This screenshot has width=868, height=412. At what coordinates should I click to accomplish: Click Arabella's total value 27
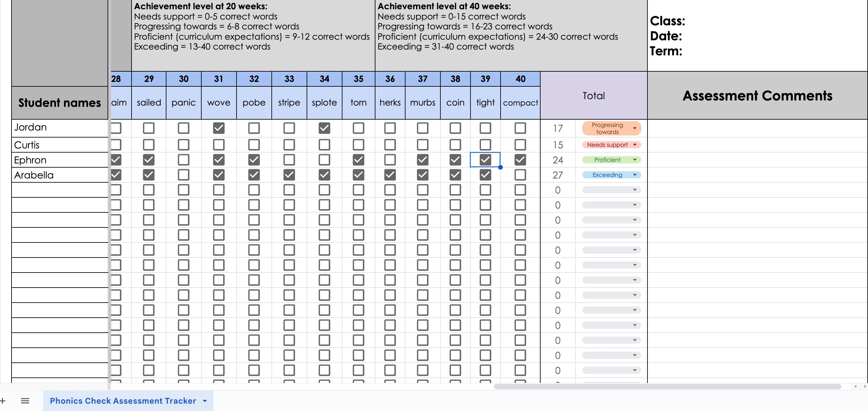558,175
